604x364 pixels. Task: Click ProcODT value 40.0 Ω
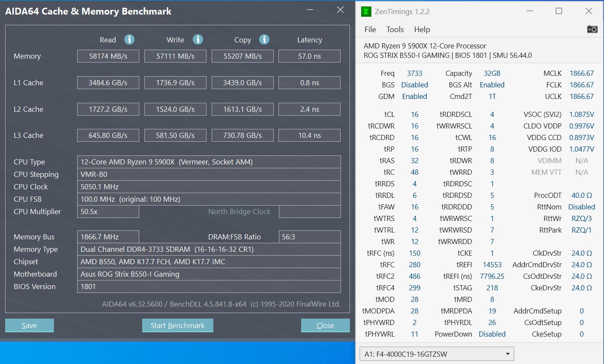[x=582, y=195]
